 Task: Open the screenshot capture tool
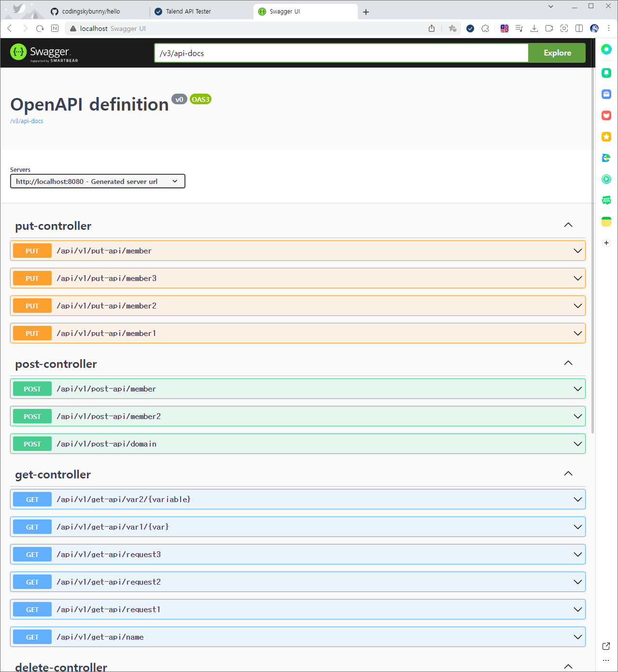[x=564, y=28]
